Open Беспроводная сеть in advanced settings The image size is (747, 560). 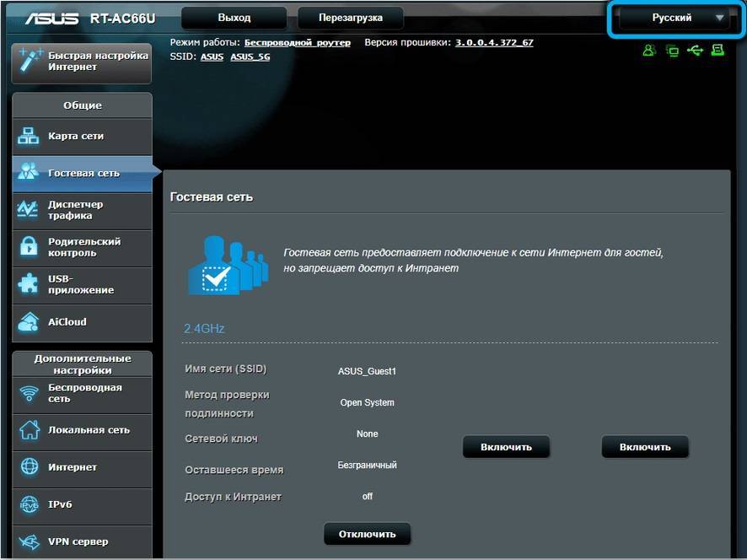(x=84, y=393)
